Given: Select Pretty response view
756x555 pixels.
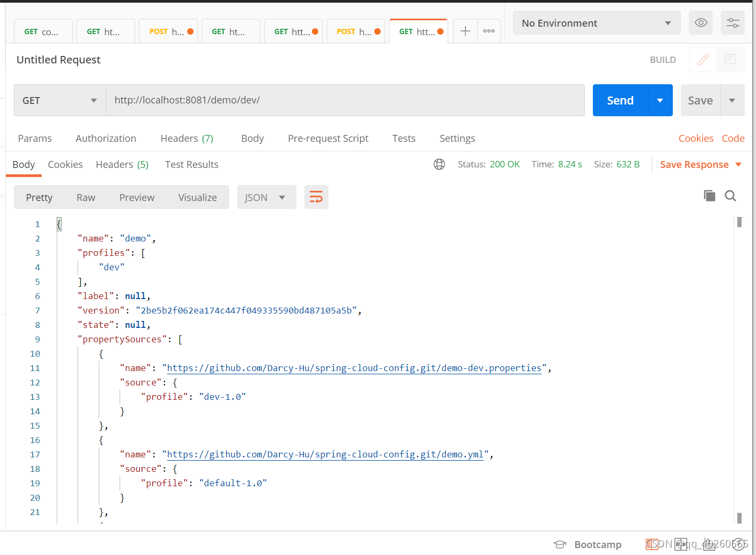Looking at the screenshot, I should (x=39, y=197).
